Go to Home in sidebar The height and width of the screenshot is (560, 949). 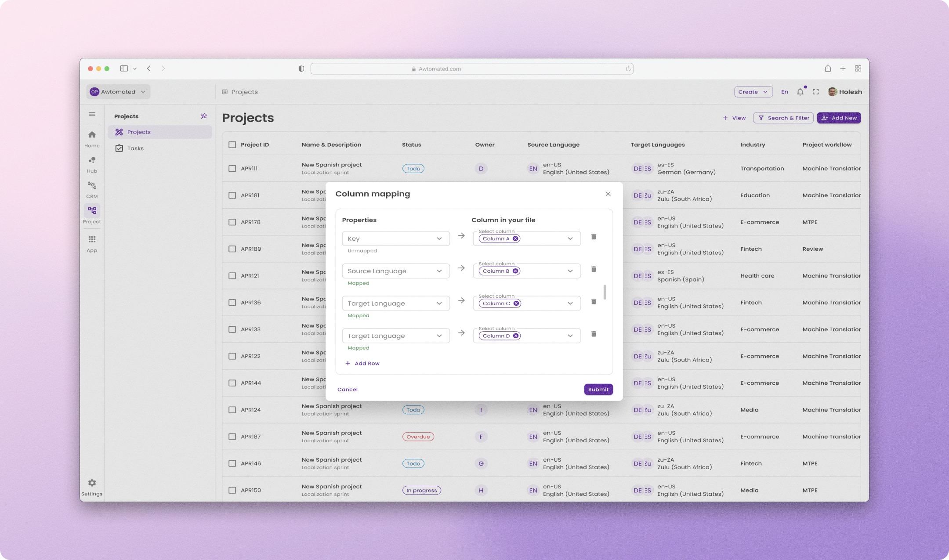click(x=92, y=139)
